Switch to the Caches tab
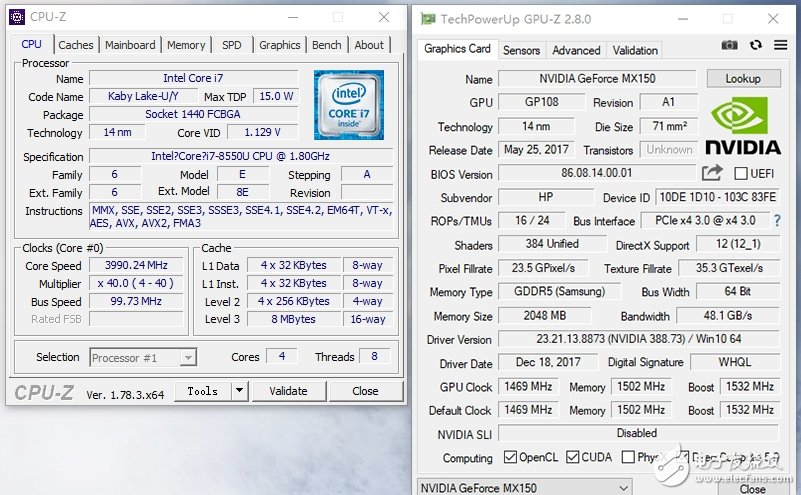The height and width of the screenshot is (495, 801). click(76, 45)
